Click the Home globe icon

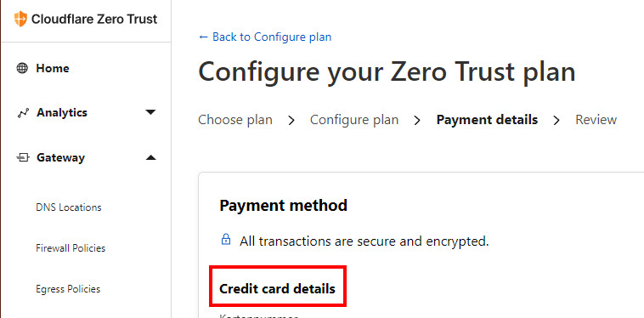[x=22, y=68]
